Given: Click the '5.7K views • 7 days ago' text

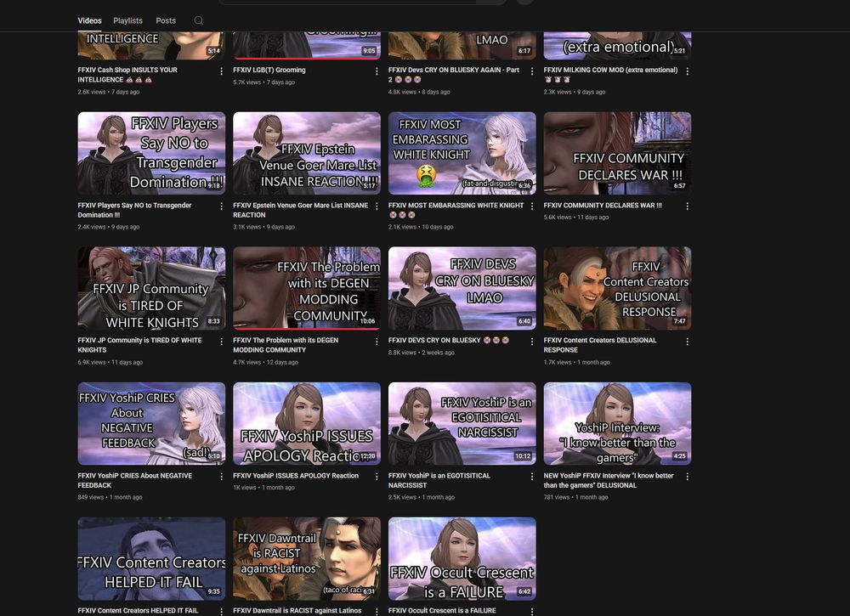Looking at the screenshot, I should point(264,82).
